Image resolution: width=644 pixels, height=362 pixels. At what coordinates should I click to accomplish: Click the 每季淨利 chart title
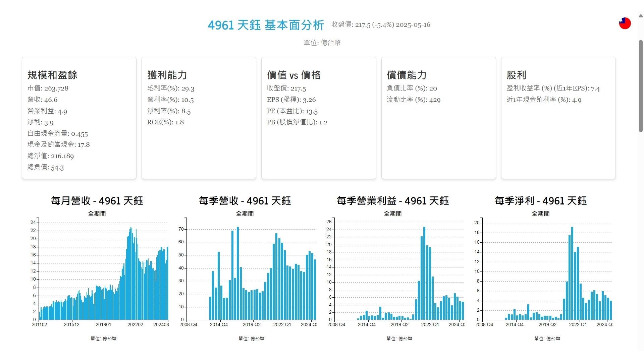(x=541, y=201)
